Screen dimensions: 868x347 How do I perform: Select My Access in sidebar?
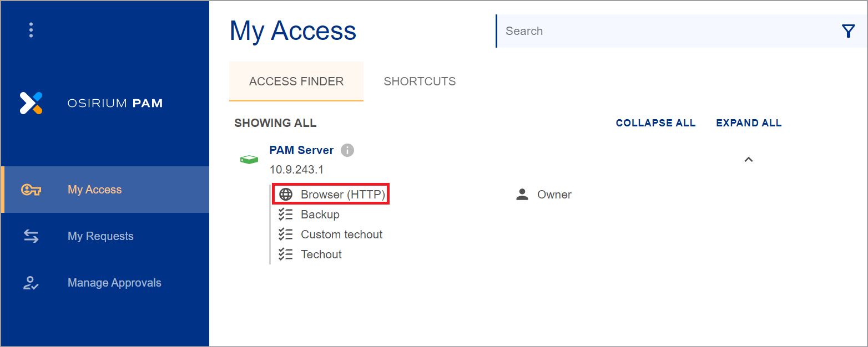click(94, 190)
